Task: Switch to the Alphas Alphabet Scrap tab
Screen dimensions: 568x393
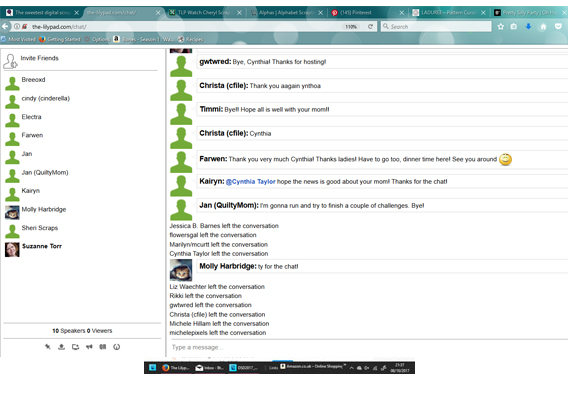Action: coord(286,13)
